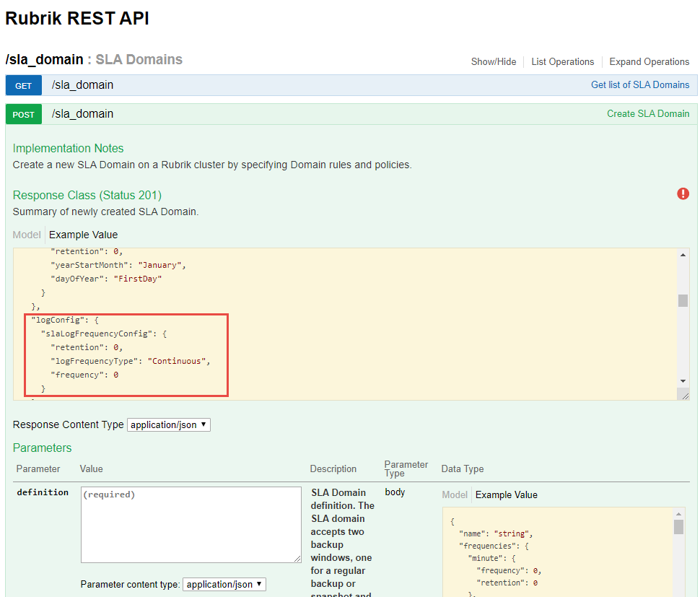This screenshot has width=700, height=597.
Task: Click the Response Class (Status 201) heading
Action: click(x=87, y=195)
